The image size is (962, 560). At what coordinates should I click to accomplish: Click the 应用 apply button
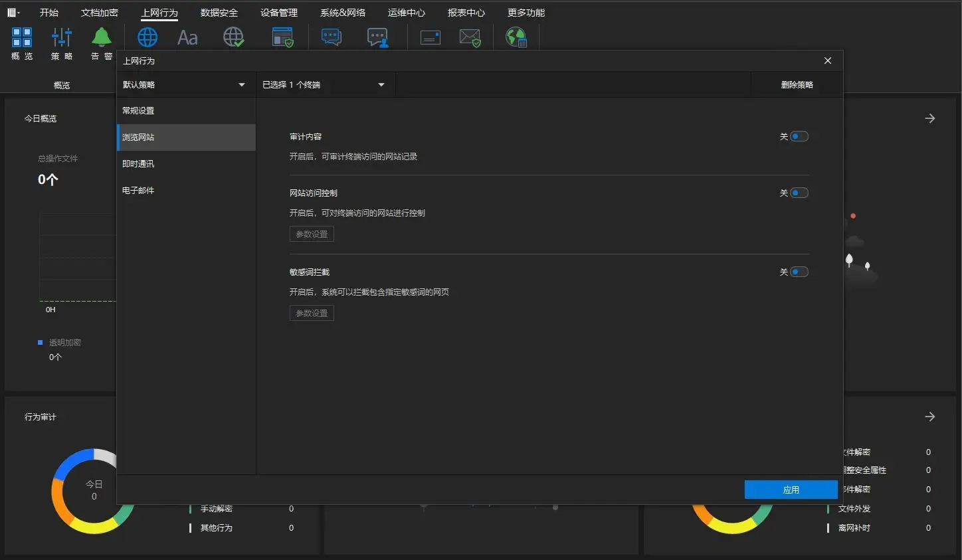pos(791,490)
